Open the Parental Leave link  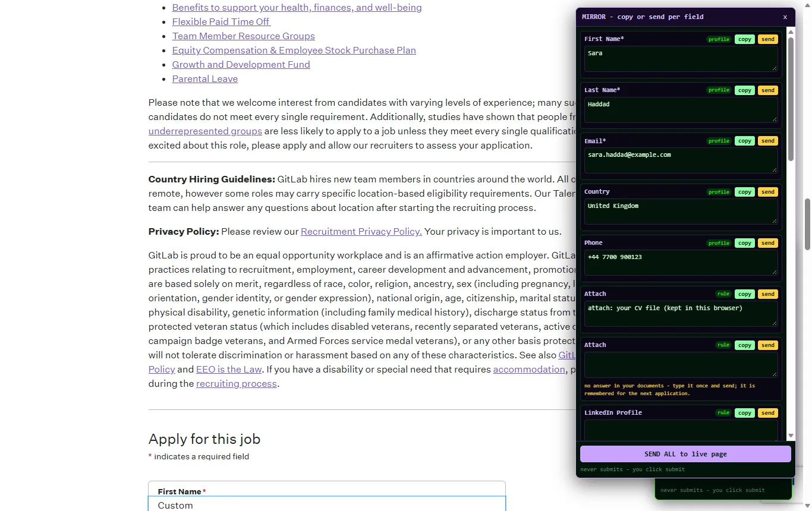(x=205, y=79)
